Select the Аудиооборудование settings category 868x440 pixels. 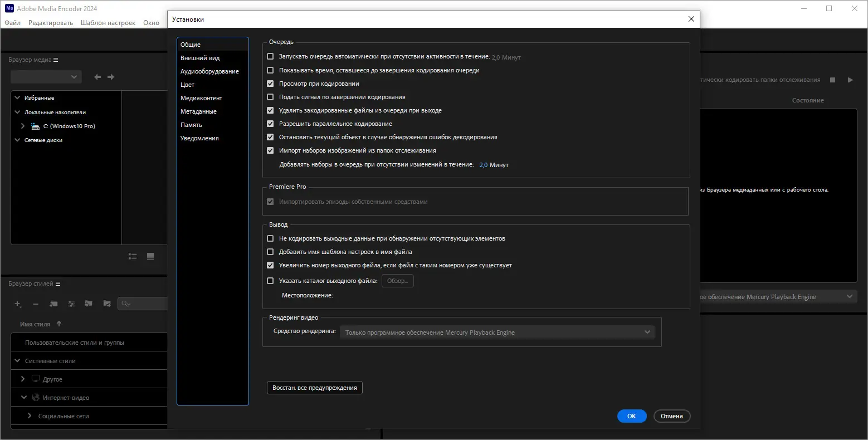(209, 71)
